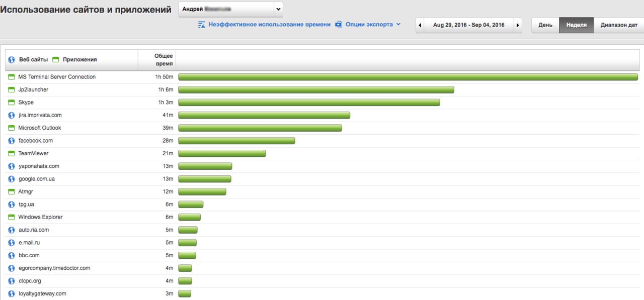Click the 21m time value

(169, 153)
